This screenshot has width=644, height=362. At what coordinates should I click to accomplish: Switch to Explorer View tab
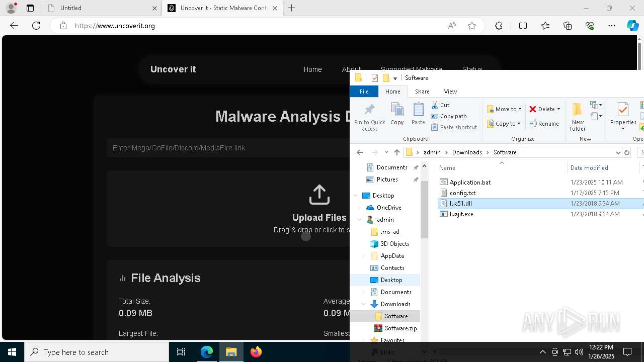coord(450,92)
